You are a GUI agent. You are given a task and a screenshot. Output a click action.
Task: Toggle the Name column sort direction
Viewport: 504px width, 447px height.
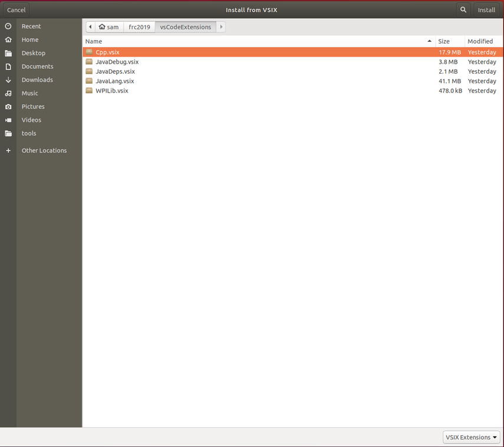pyautogui.click(x=94, y=41)
